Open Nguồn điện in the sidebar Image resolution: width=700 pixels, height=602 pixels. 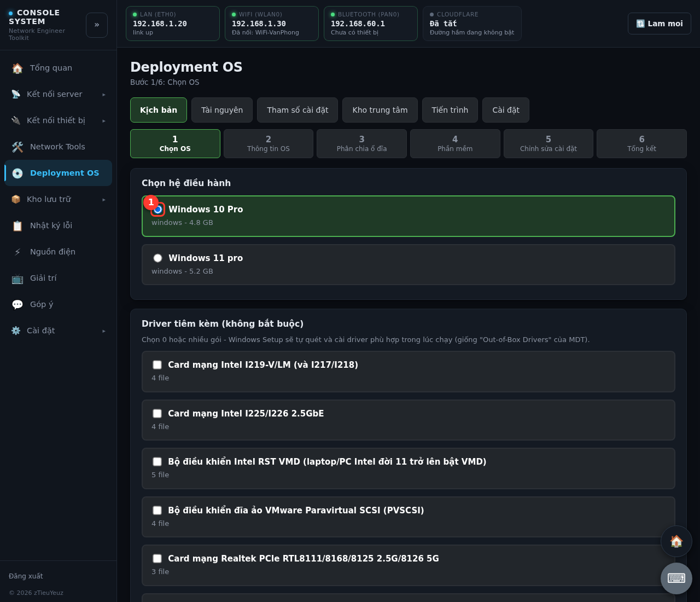point(58,252)
